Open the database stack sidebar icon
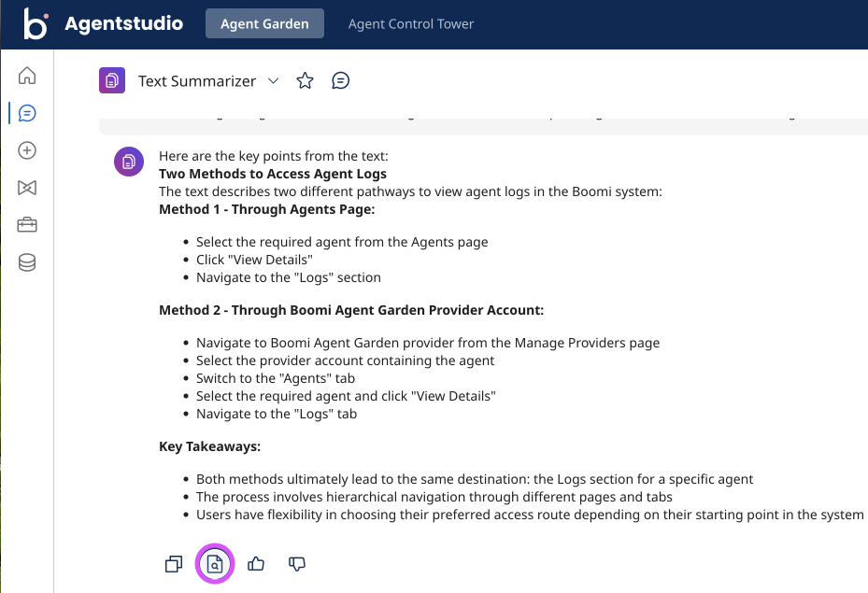The width and height of the screenshot is (868, 593). 27,262
